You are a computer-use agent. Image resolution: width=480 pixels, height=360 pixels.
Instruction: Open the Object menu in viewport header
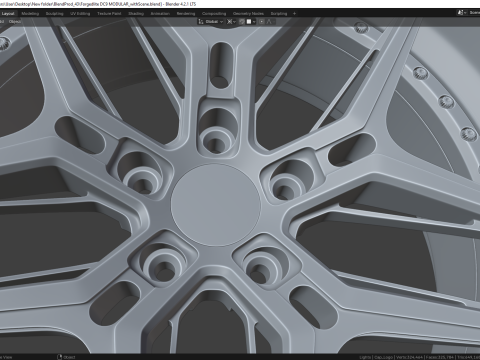(x=15, y=22)
